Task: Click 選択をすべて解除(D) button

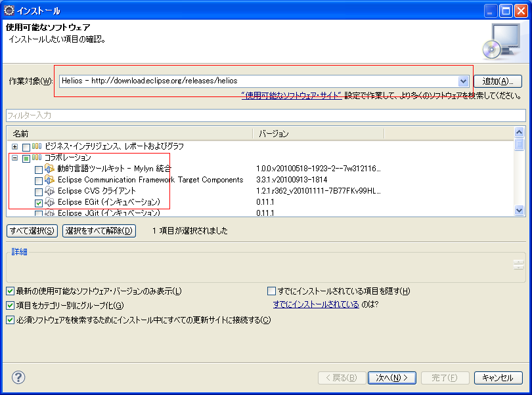Action: [x=99, y=231]
